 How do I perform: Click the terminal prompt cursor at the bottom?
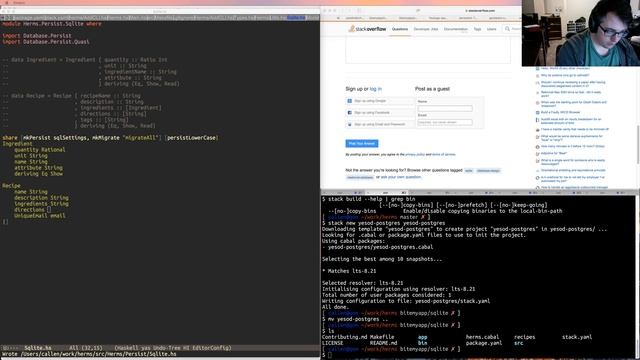(330, 355)
